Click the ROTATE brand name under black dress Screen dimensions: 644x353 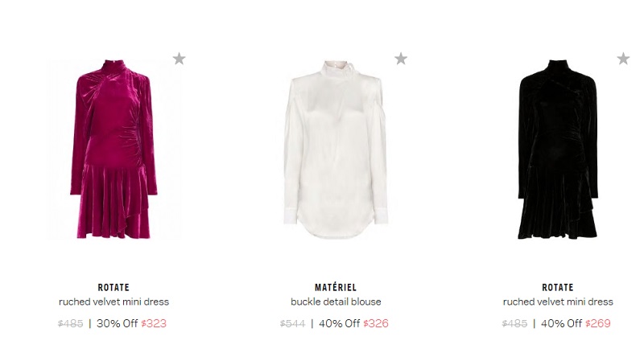(558, 287)
